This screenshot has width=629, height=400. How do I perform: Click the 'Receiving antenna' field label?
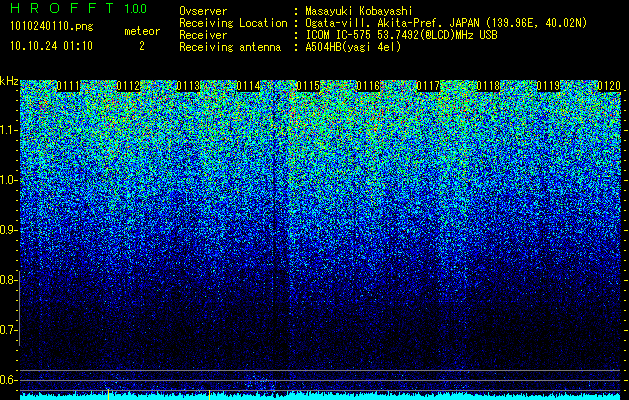(x=230, y=47)
